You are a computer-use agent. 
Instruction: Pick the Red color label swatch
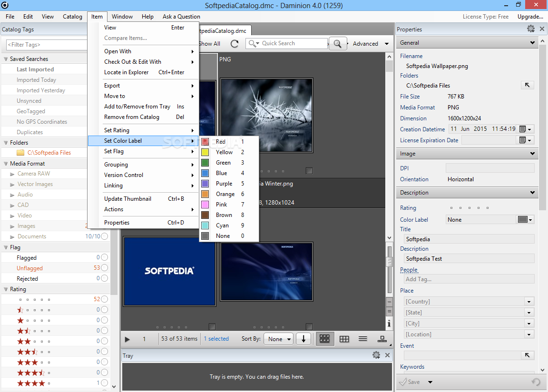pyautogui.click(x=205, y=141)
